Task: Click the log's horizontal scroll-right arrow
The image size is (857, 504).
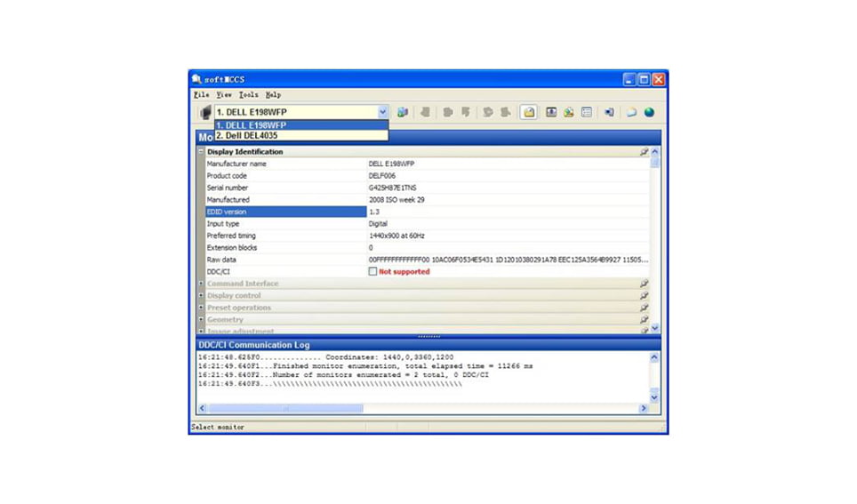Action: click(644, 408)
